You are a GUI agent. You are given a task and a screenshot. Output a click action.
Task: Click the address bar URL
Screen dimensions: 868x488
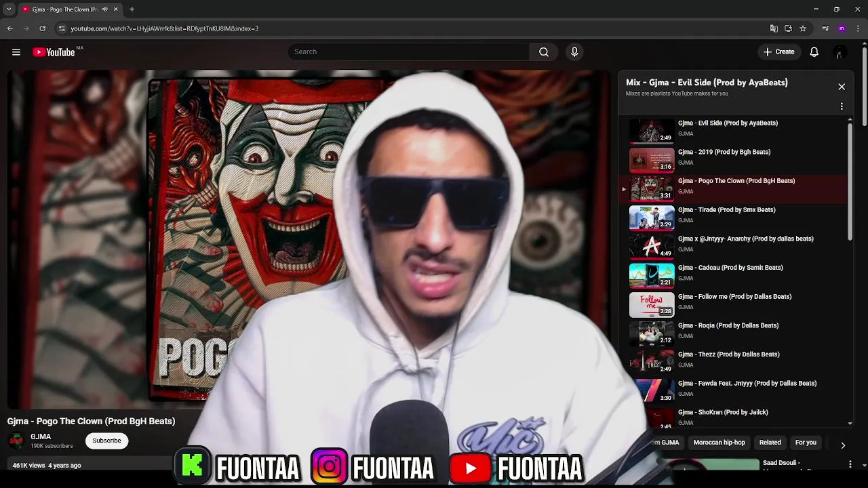click(x=164, y=28)
